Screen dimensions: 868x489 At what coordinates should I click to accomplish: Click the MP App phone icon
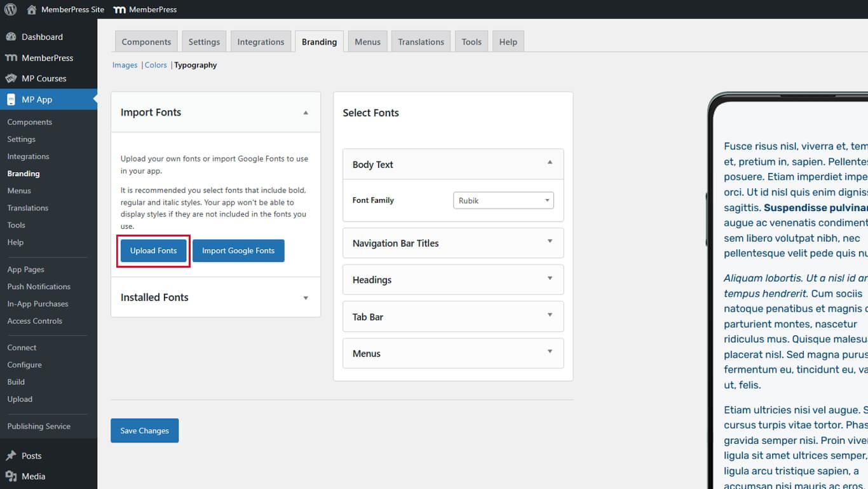(x=11, y=99)
